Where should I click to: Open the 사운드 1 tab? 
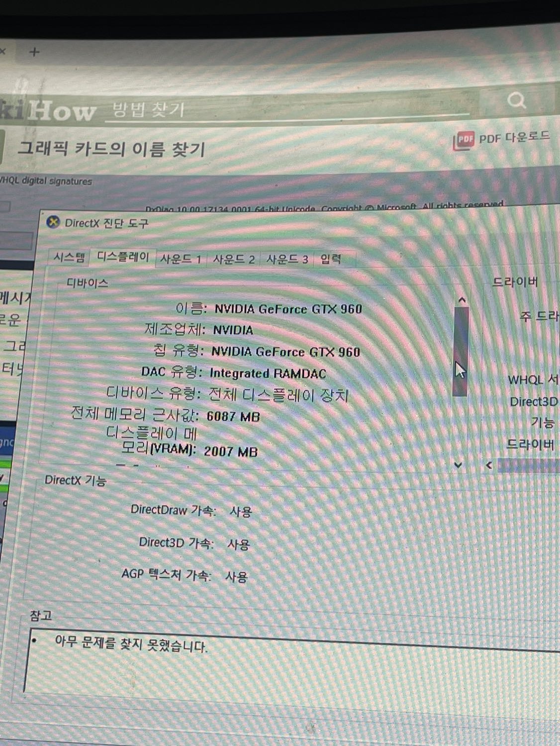(181, 259)
